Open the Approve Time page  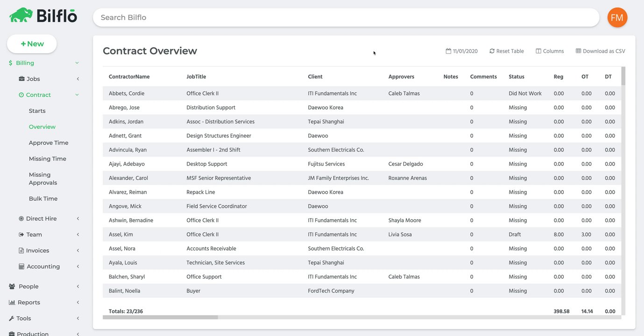[49, 143]
